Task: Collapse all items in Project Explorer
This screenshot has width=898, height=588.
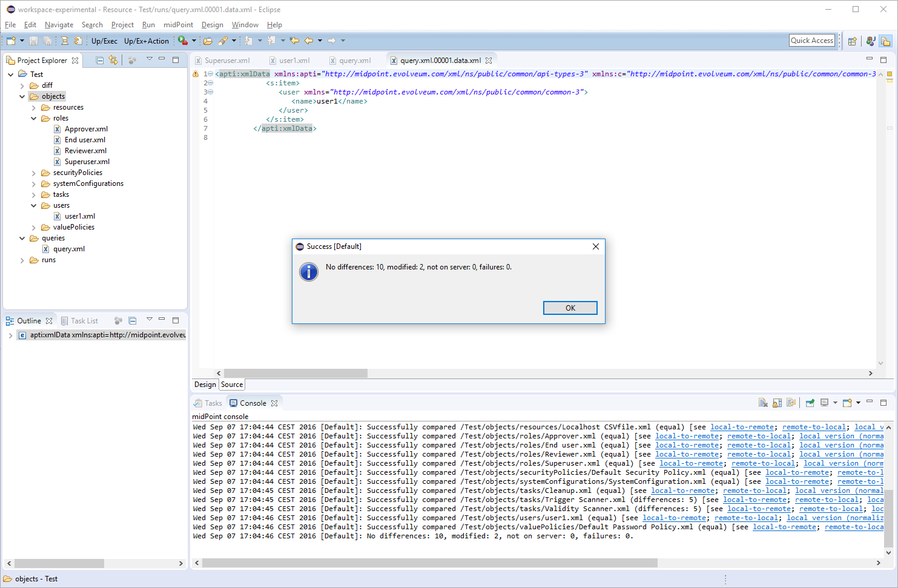Action: pyautogui.click(x=100, y=60)
